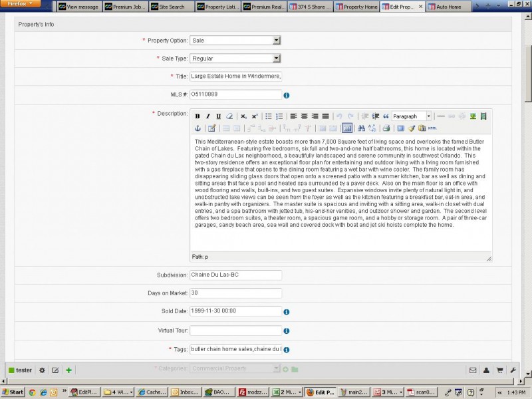
Task: Switch to the Property Home tab
Action: [356, 7]
